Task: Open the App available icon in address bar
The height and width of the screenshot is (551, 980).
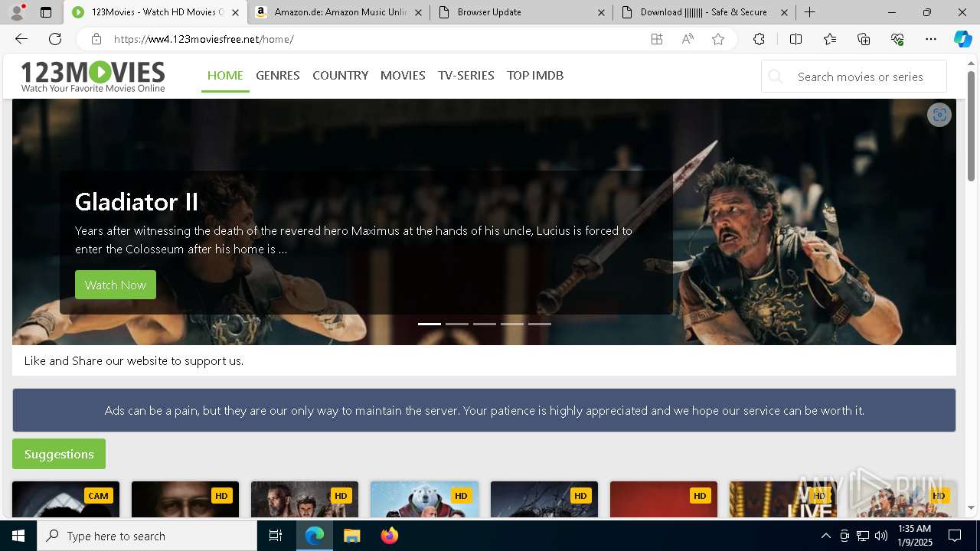Action: [x=657, y=39]
